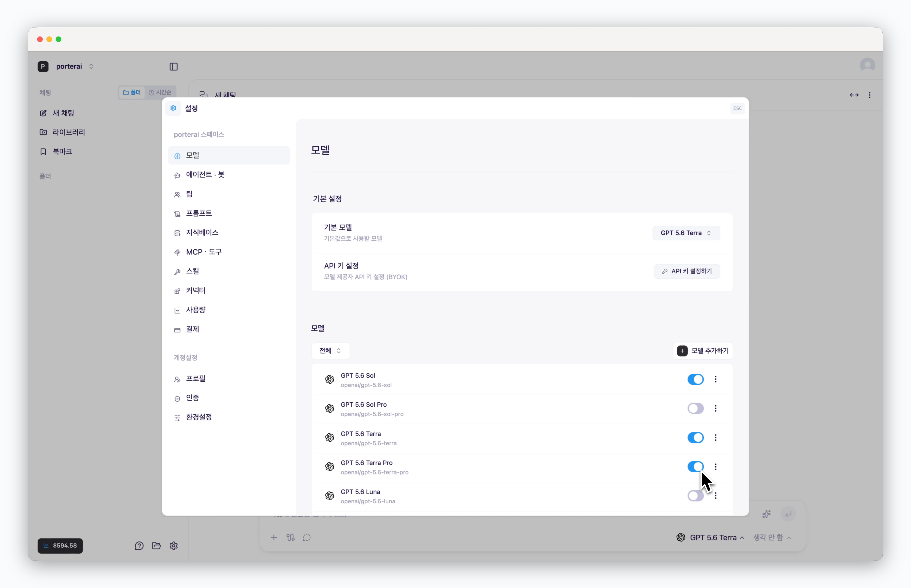The height and width of the screenshot is (588, 911).
Task: Collapse the sidebar with the panel icon
Action: (x=173, y=66)
